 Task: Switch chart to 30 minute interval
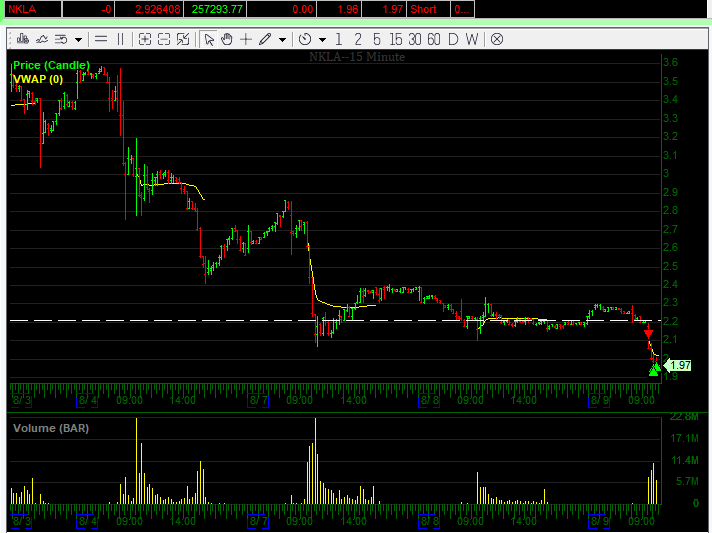click(415, 39)
